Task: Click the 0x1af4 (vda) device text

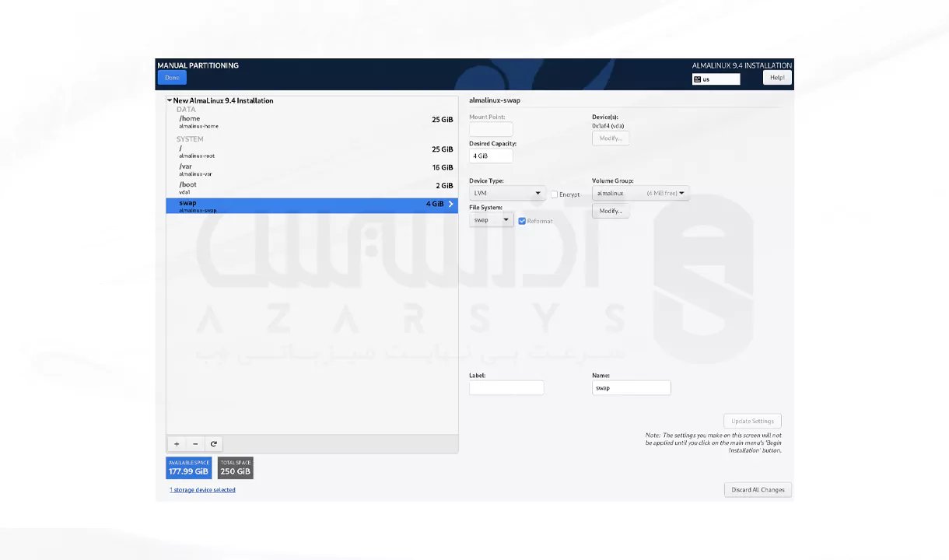Action: [x=608, y=125]
